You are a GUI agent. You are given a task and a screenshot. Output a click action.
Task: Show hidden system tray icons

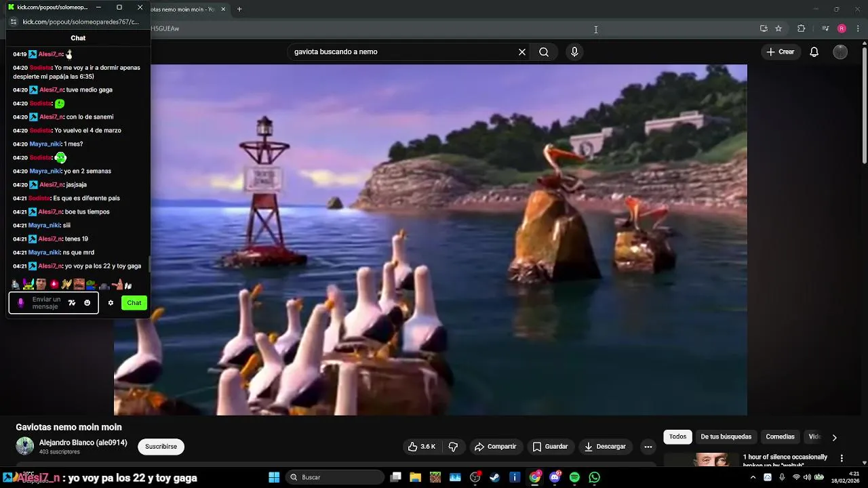pos(753,477)
